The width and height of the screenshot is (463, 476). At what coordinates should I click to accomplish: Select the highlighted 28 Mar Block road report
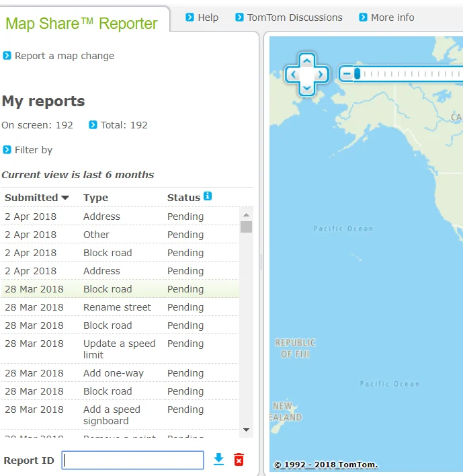(x=120, y=289)
